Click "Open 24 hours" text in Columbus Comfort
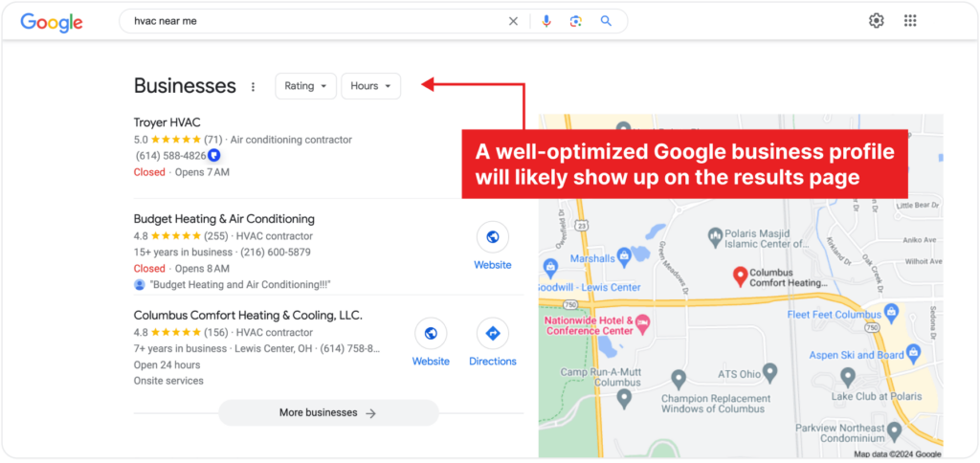 [167, 364]
